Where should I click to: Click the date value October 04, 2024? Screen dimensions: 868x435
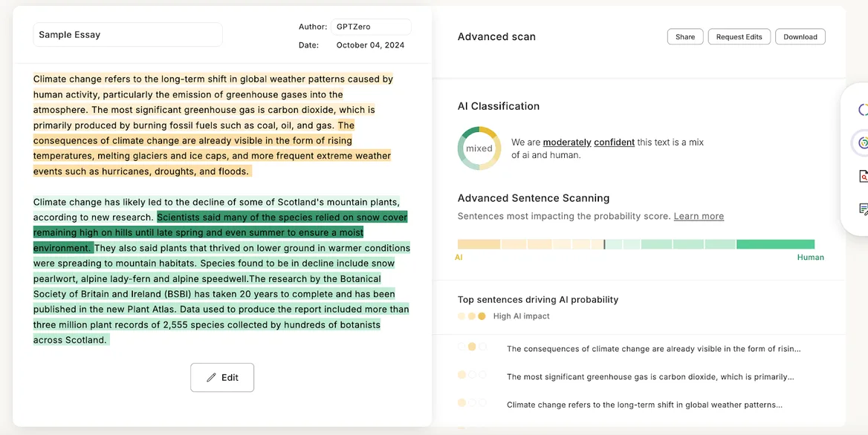pyautogui.click(x=370, y=45)
